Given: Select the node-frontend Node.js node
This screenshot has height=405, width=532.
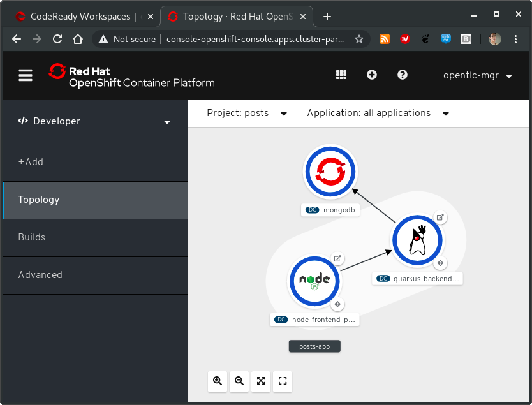Looking at the screenshot, I should click(314, 281).
